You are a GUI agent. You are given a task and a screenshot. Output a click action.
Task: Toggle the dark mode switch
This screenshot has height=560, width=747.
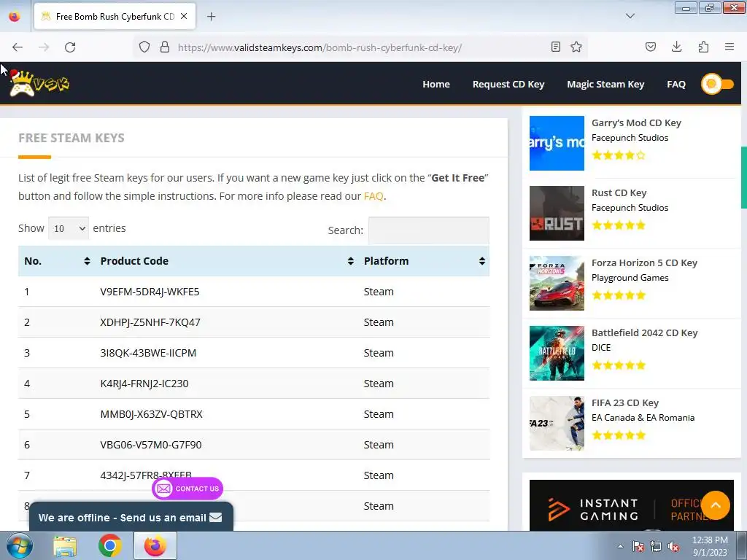click(718, 85)
